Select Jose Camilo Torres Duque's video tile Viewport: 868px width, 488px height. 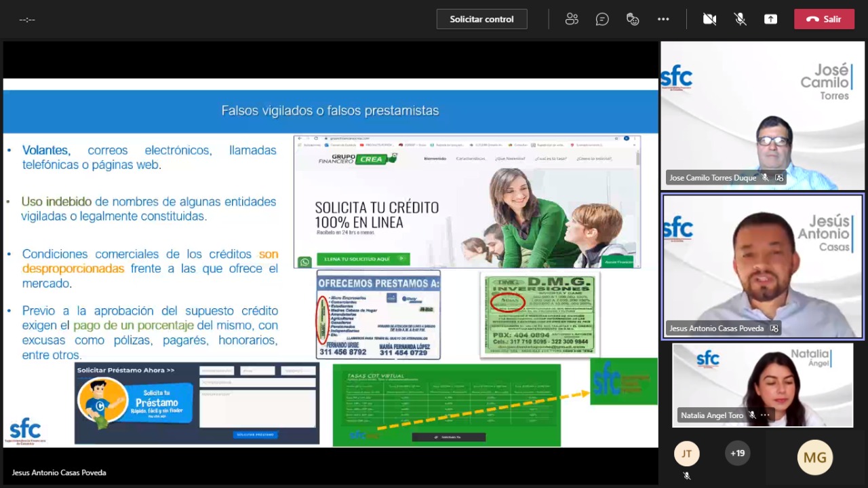point(762,115)
